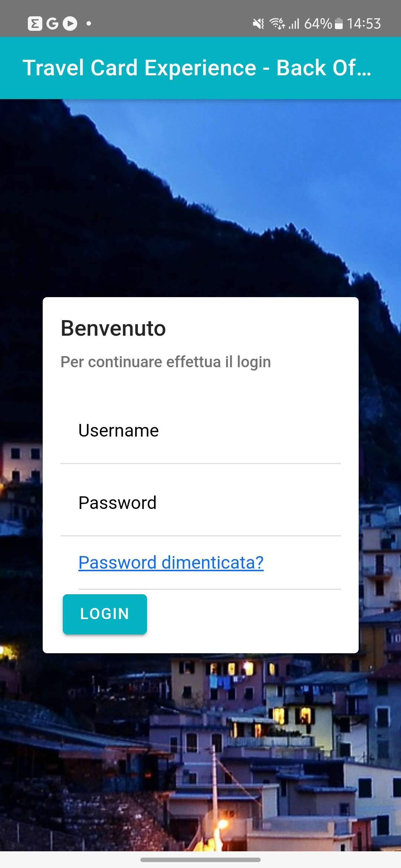Screen dimensions: 401x868
Task: Tap the muted vibrate status icon
Action: 258,24
